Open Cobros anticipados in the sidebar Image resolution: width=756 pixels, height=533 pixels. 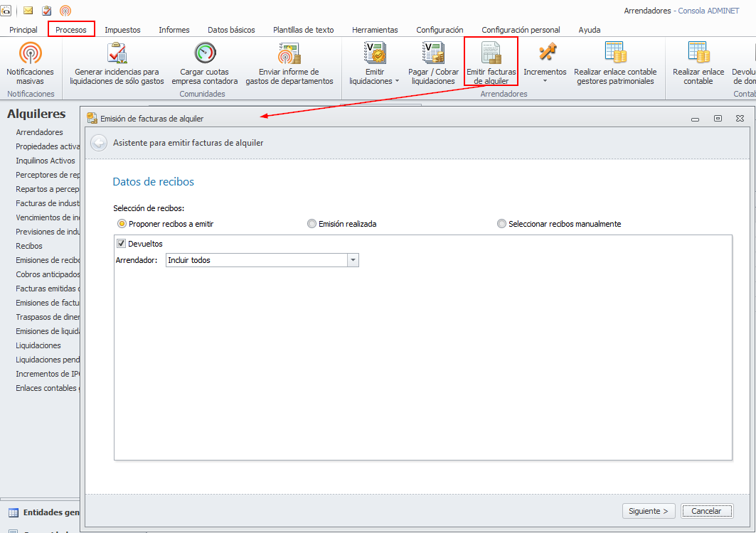48,274
